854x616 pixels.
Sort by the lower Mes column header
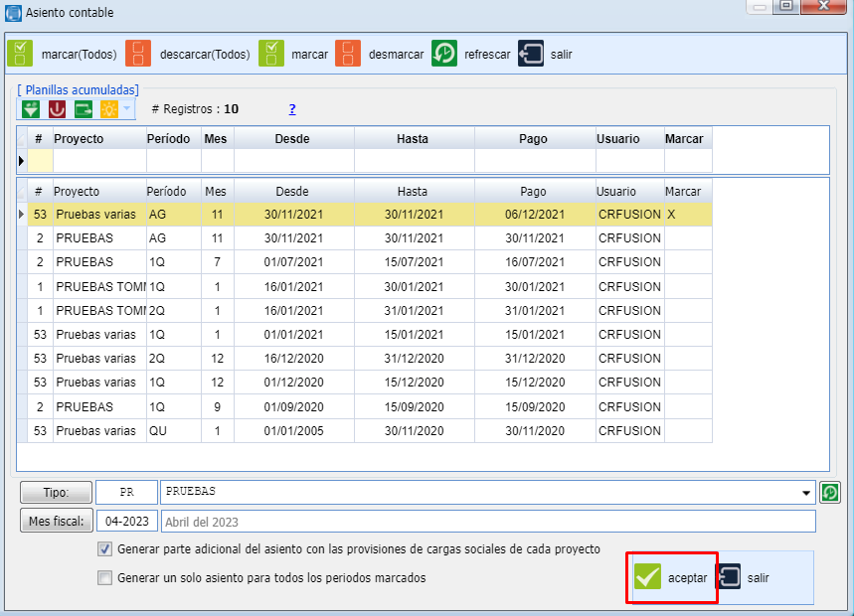point(218,192)
